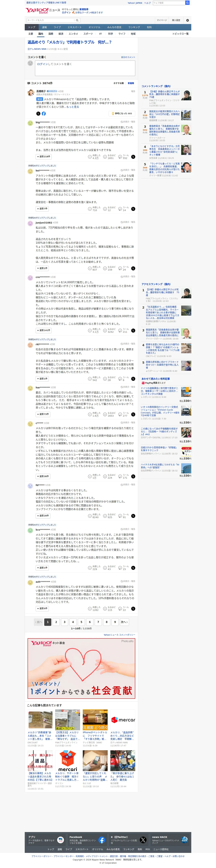Select the スポーツ category tab
This screenshot has width=216, height=868.
pos(88,34)
